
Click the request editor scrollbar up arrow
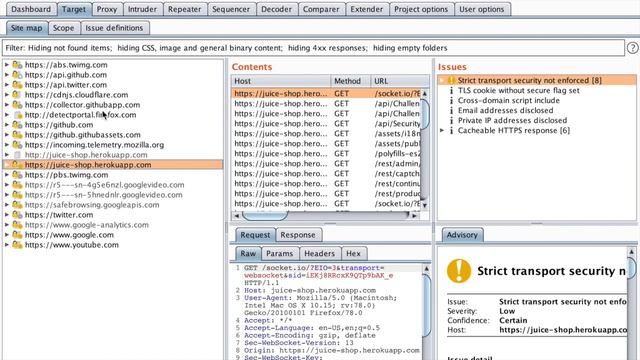coord(426,269)
